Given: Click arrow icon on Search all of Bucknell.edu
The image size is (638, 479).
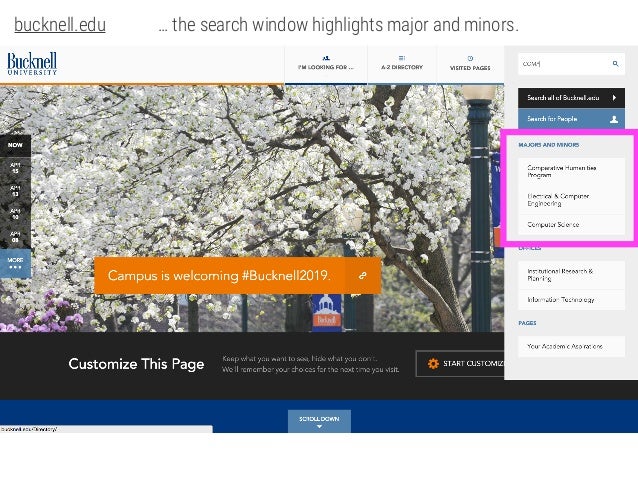Looking at the screenshot, I should pyautogui.click(x=614, y=98).
